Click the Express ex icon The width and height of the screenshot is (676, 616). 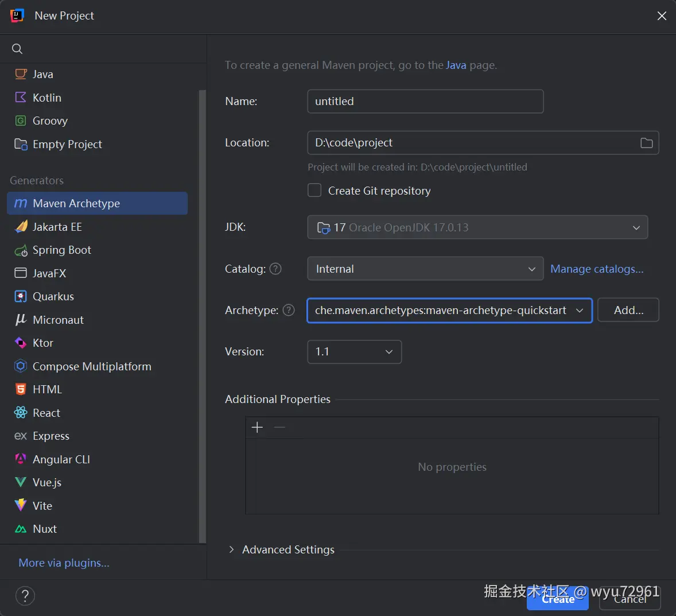(x=21, y=436)
